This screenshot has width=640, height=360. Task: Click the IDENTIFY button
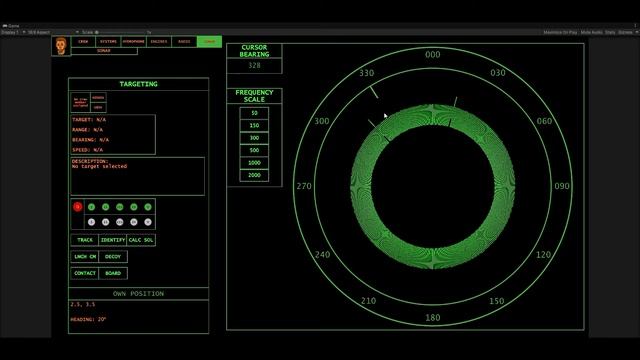pyautogui.click(x=113, y=240)
